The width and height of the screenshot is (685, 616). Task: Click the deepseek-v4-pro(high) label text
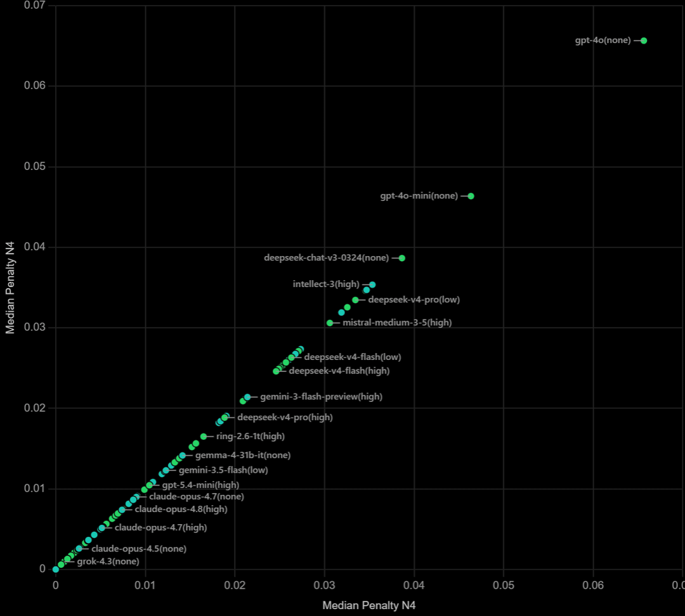coord(285,418)
